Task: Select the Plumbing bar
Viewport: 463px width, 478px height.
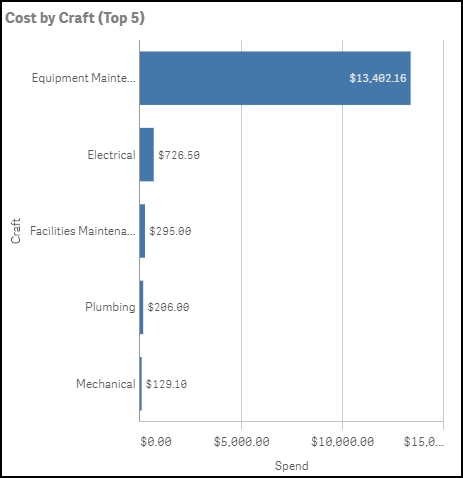Action: (x=141, y=307)
